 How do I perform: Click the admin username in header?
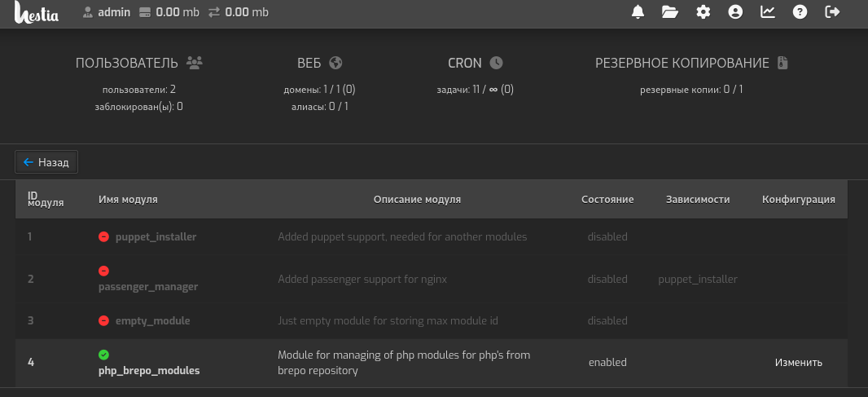pyautogui.click(x=114, y=12)
